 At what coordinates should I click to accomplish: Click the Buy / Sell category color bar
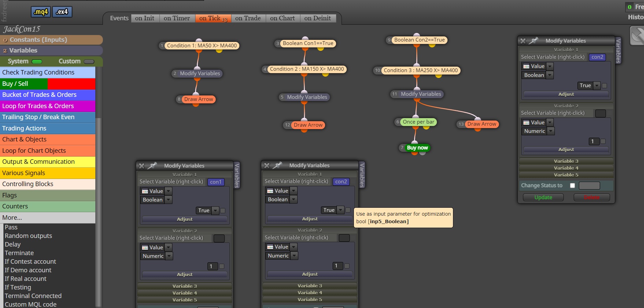[48, 84]
